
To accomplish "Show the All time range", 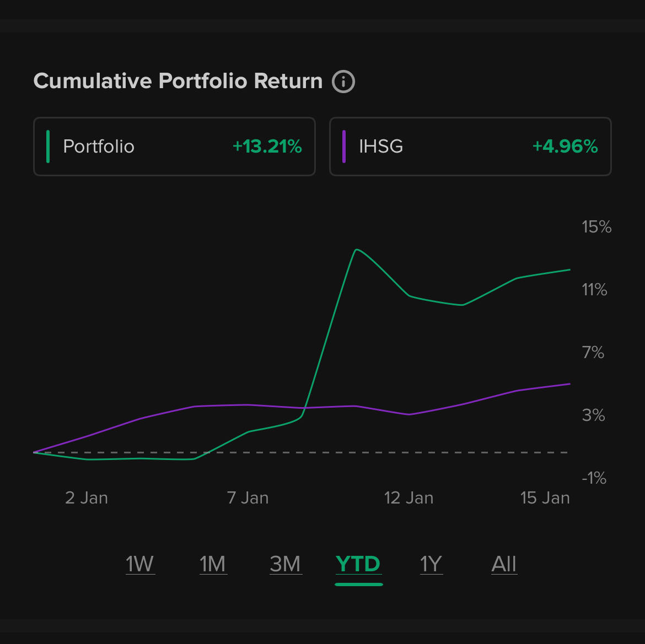I will [x=504, y=565].
